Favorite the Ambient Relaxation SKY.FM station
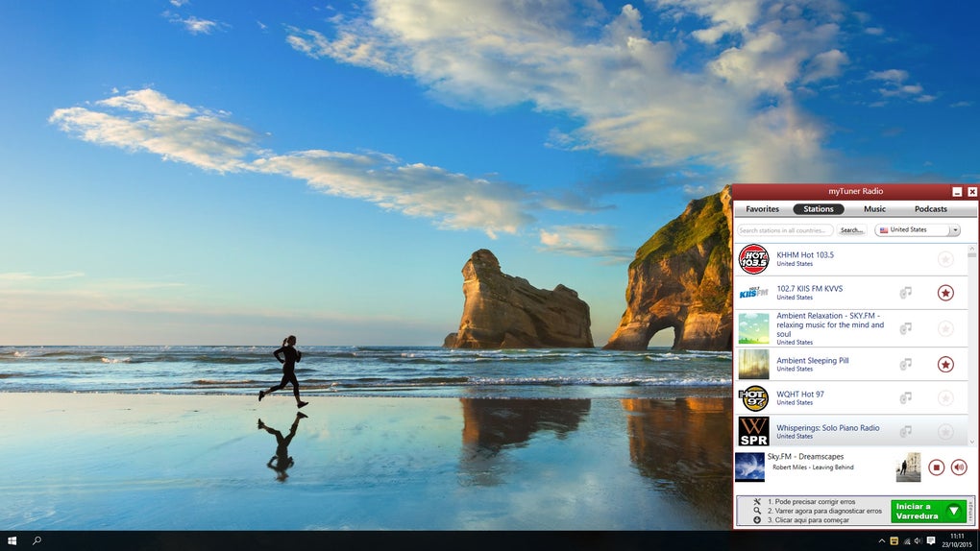 945,328
